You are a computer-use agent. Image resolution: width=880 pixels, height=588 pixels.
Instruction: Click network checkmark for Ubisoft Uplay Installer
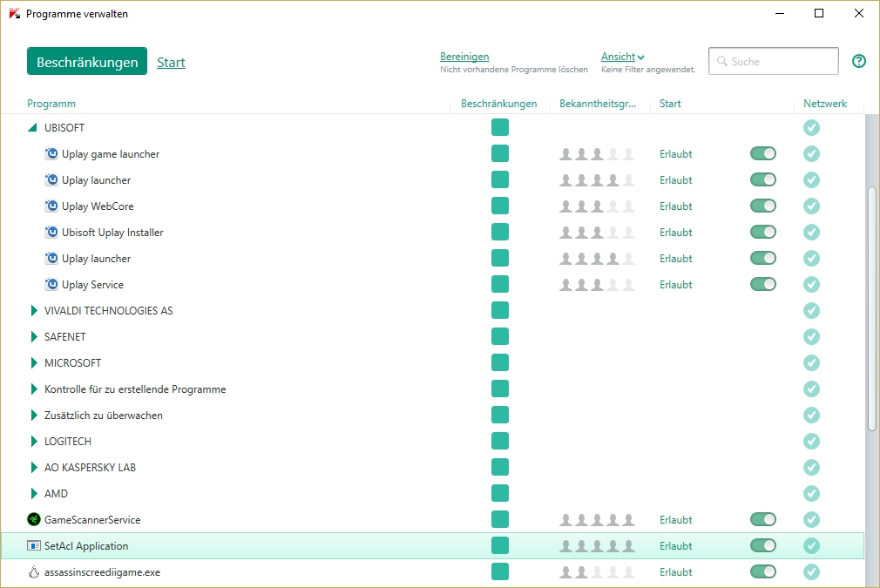pyautogui.click(x=811, y=232)
